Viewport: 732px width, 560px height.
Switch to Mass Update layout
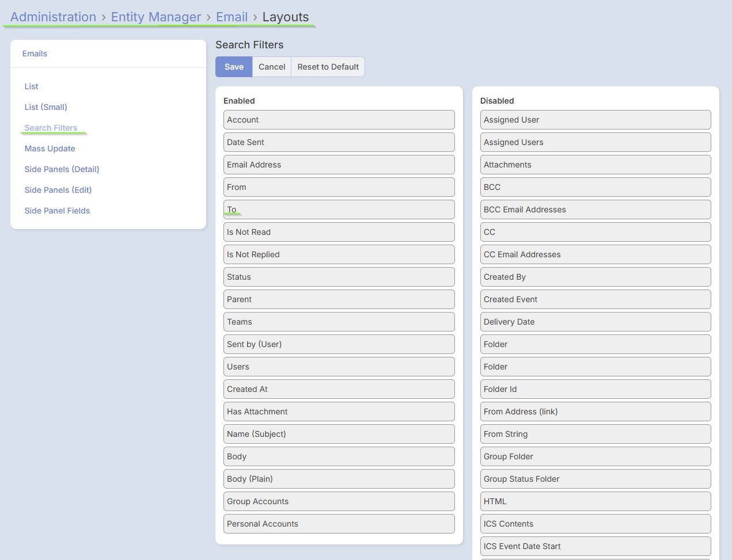click(50, 148)
